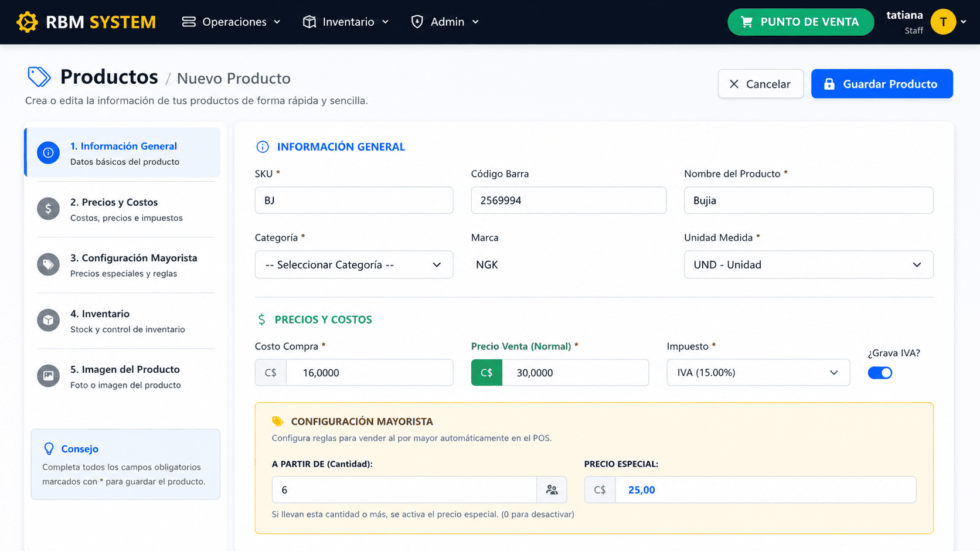Click the people icon beside quantity field
This screenshot has width=980, height=551.
point(552,489)
